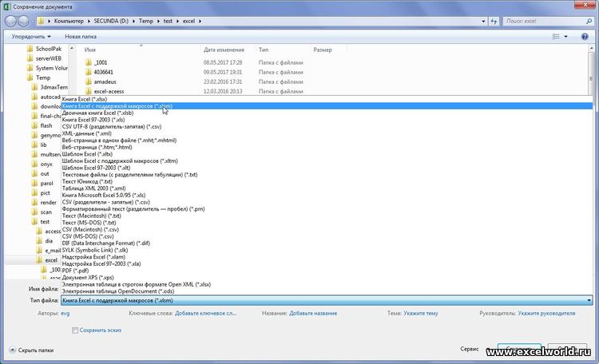Click Добавьте название link
Viewport: 599px width, 364px height.
click(x=313, y=313)
